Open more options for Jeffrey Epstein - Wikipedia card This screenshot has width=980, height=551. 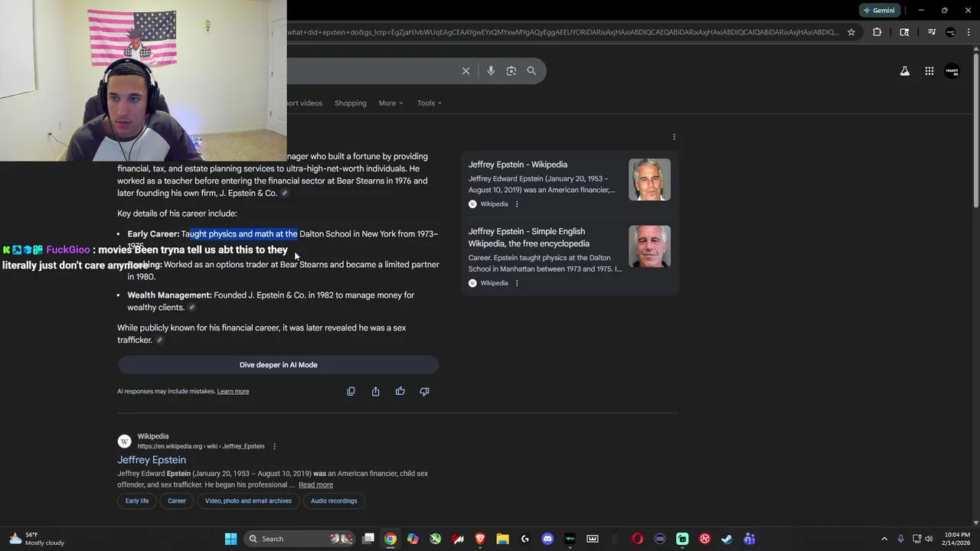point(517,204)
